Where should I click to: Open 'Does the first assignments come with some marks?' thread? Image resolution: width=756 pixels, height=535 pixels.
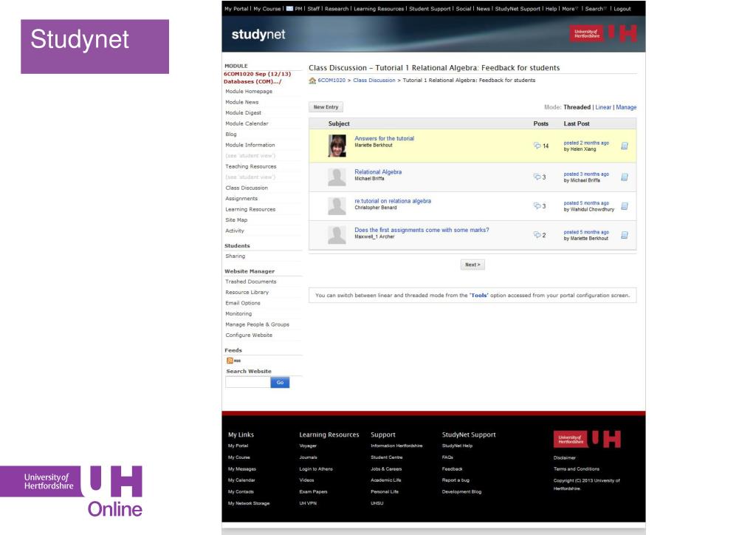pyautogui.click(x=422, y=230)
